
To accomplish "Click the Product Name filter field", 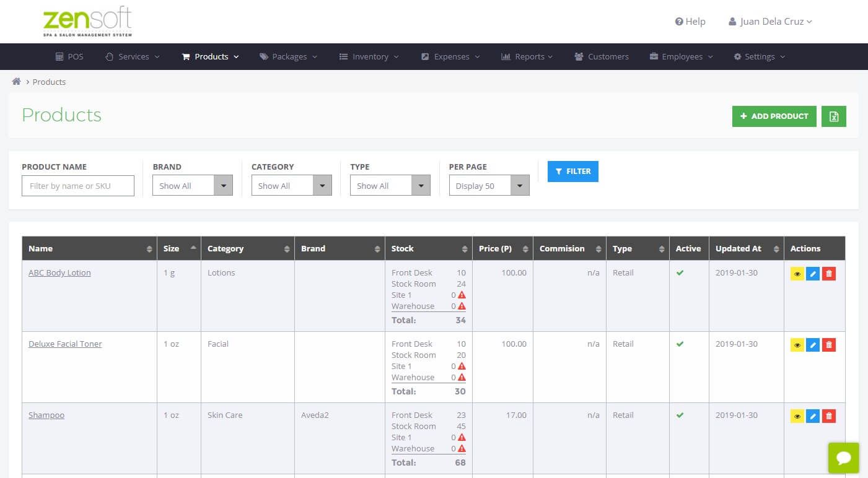I will click(x=78, y=186).
